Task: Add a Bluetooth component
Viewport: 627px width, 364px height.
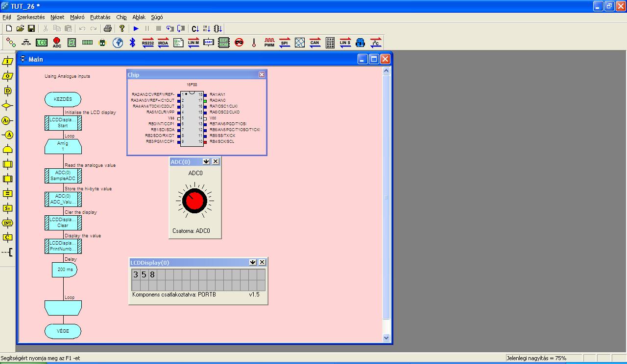Action: coord(132,43)
